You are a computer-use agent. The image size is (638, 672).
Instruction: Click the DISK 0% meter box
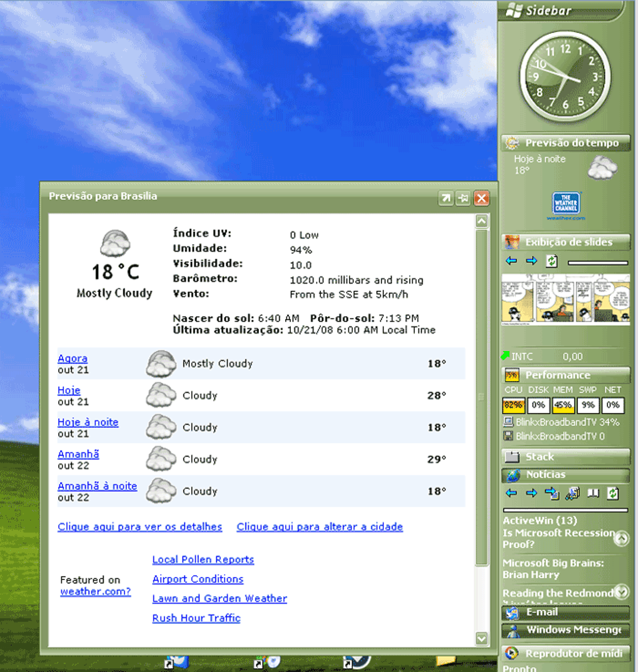pyautogui.click(x=538, y=405)
